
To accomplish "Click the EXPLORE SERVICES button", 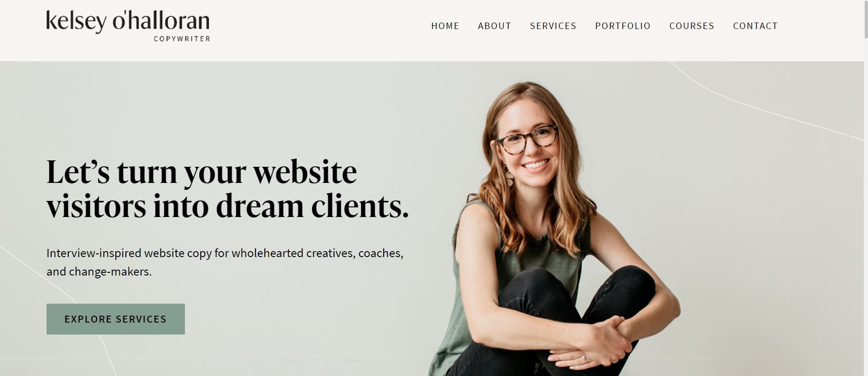I will tap(116, 319).
